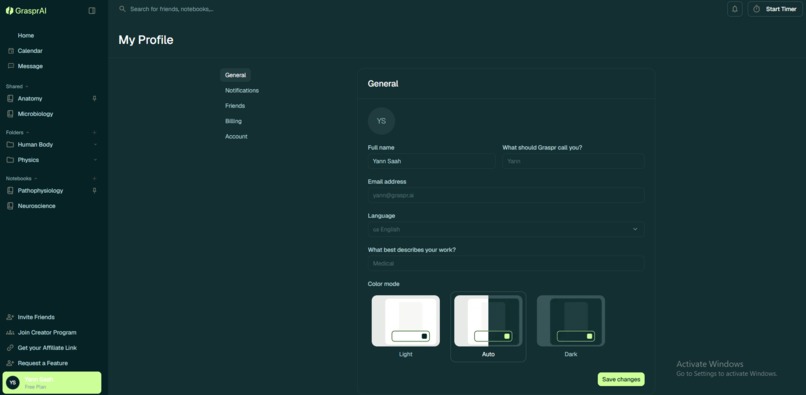806x395 pixels.
Task: Open Message from the sidebar
Action: click(x=30, y=66)
